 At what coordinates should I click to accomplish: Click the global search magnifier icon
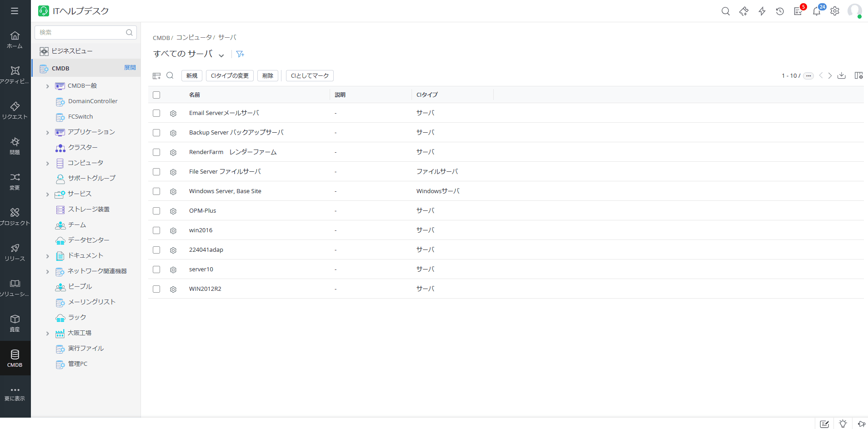pyautogui.click(x=725, y=11)
